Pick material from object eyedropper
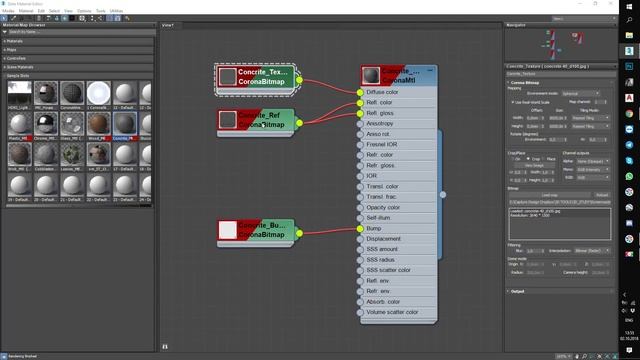The width and height of the screenshot is (640, 360). [13, 18]
